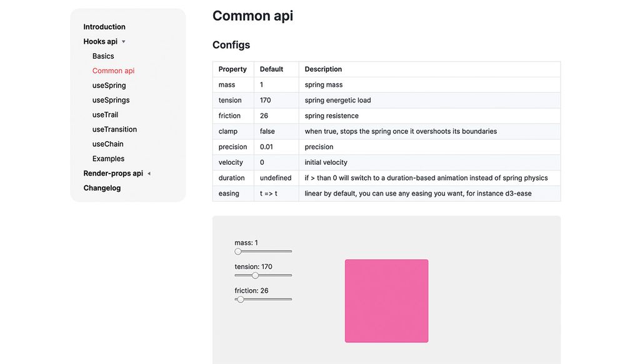Click the pink animated square
Viewport: 640px width, 364px height.
tap(386, 301)
